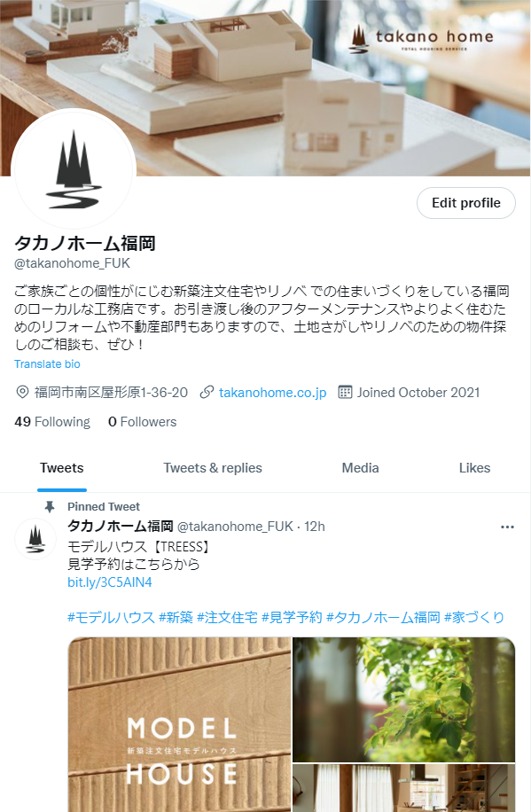
Task: Open the three-dot menu on pinned tweet
Action: tap(507, 527)
